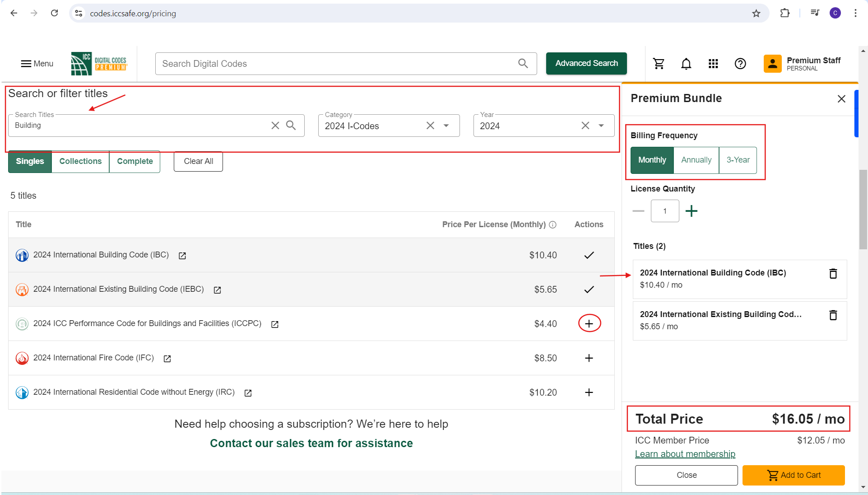Clear the Category selection

click(430, 126)
